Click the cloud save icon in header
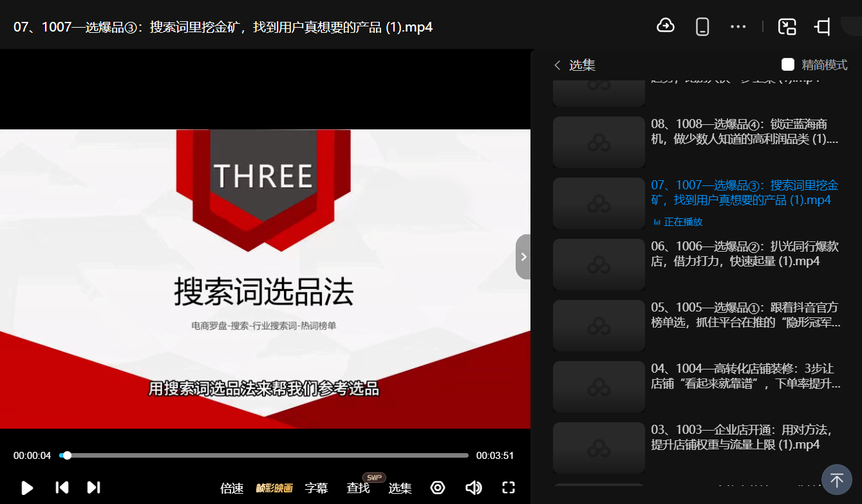 [x=665, y=26]
